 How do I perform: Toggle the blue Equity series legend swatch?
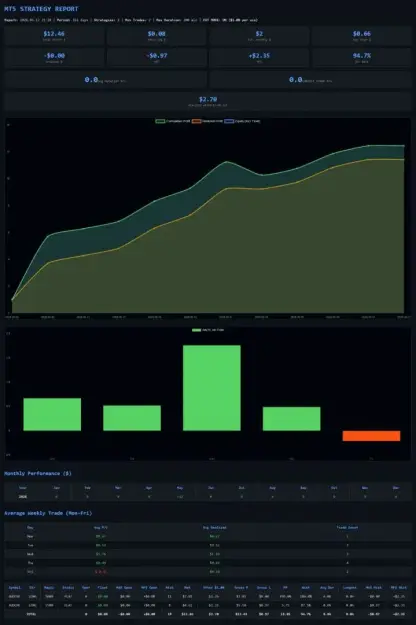229,121
